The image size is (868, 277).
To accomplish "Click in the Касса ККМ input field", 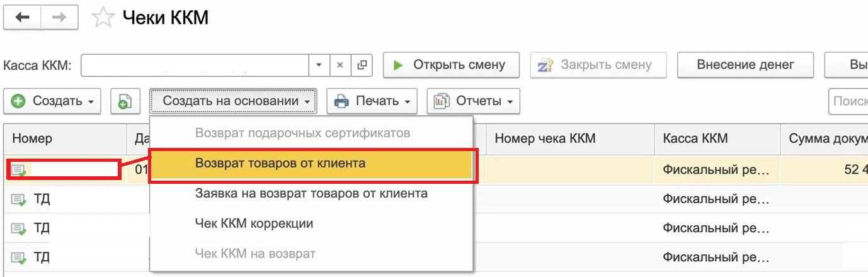I will tap(194, 65).
